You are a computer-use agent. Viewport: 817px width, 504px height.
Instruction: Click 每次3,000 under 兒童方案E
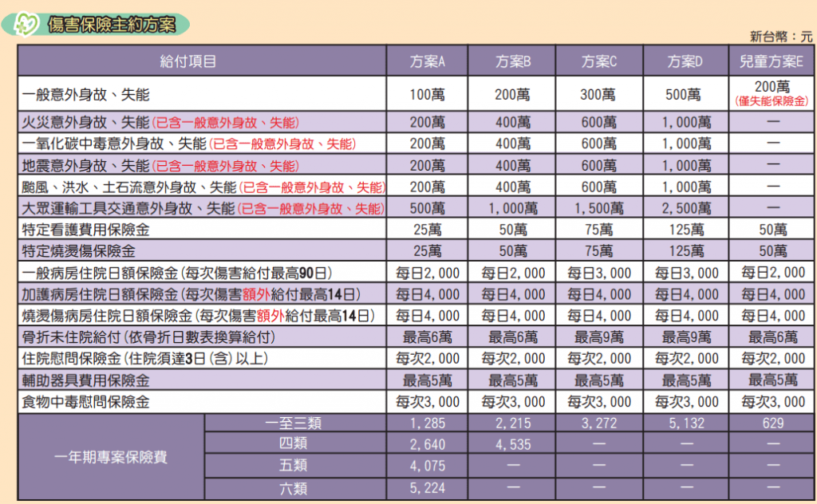772,402
